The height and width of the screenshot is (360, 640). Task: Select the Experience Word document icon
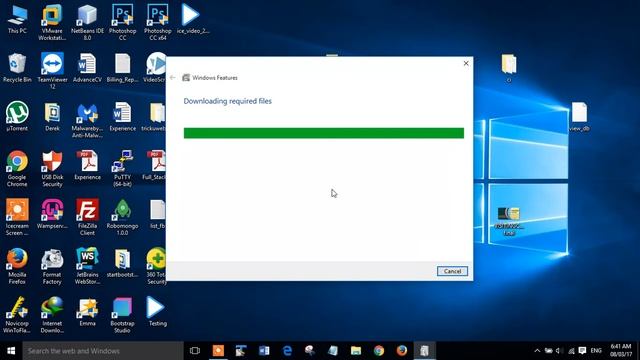coord(122,117)
